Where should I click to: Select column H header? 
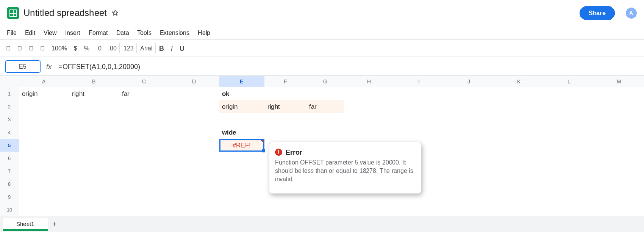[369, 82]
